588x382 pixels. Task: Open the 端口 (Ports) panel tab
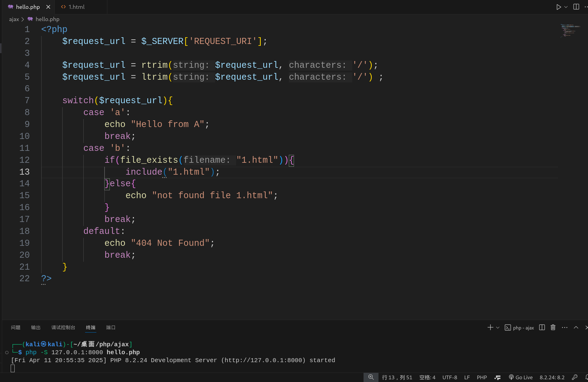tap(111, 327)
